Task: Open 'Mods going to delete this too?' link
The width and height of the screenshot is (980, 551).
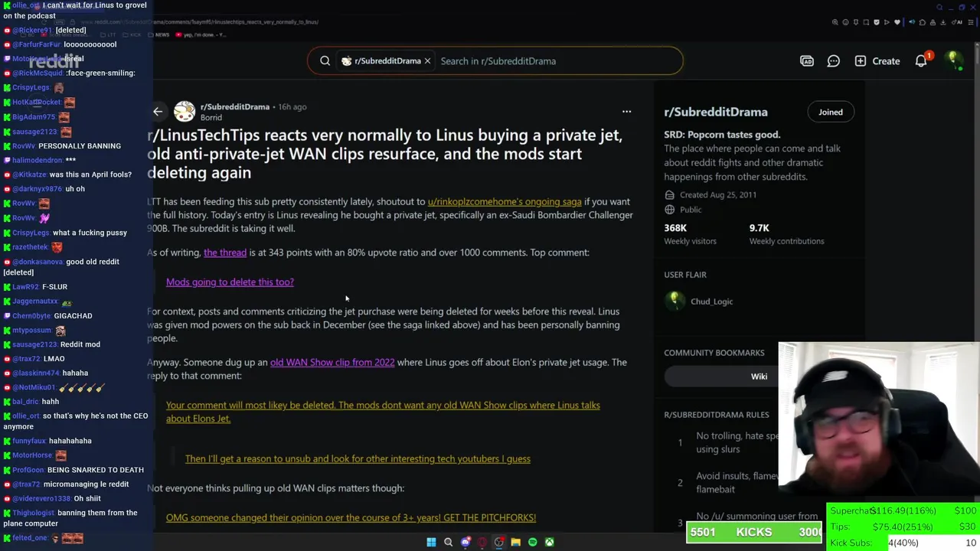Action: click(230, 282)
